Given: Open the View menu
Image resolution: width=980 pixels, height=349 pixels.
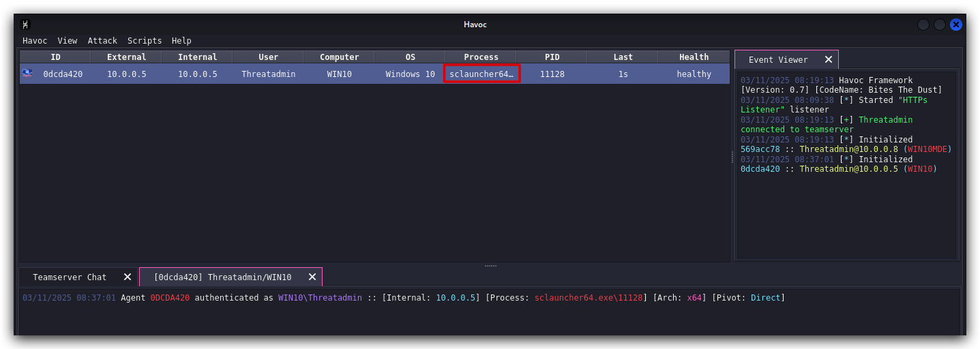Looking at the screenshot, I should [68, 41].
